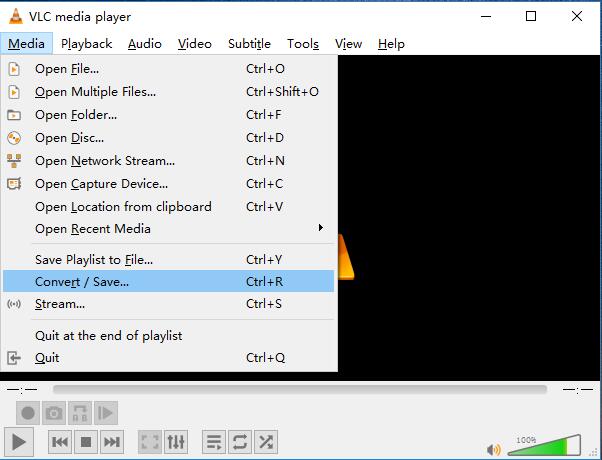Click the A-B loop button
Screen dimensions: 602x460
(x=80, y=413)
